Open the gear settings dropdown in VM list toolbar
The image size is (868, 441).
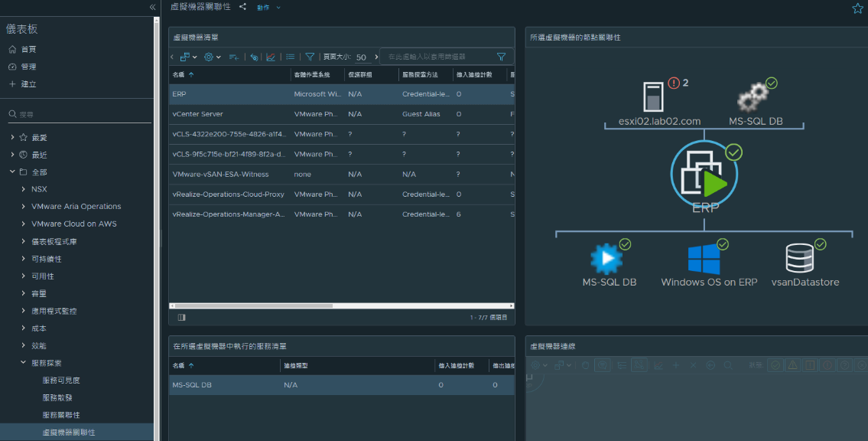(x=212, y=57)
